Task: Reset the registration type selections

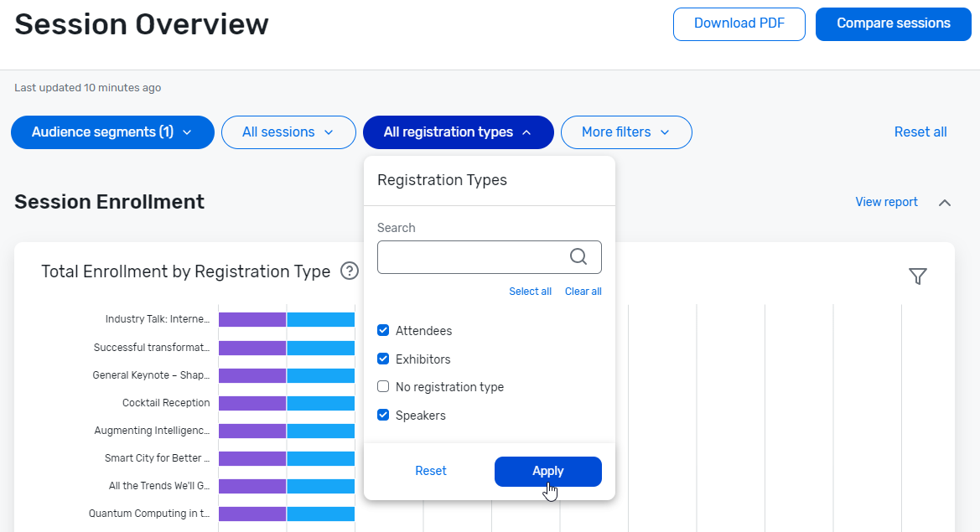Action: point(430,471)
